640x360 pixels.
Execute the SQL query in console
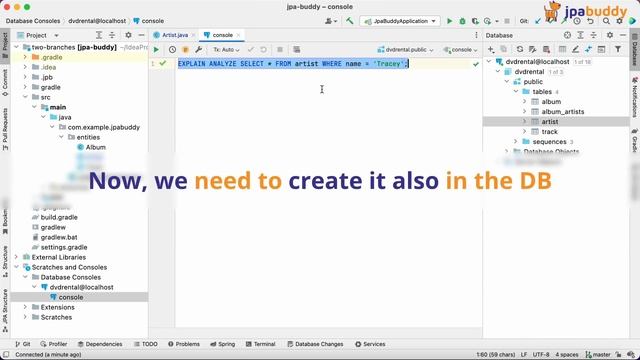156,50
